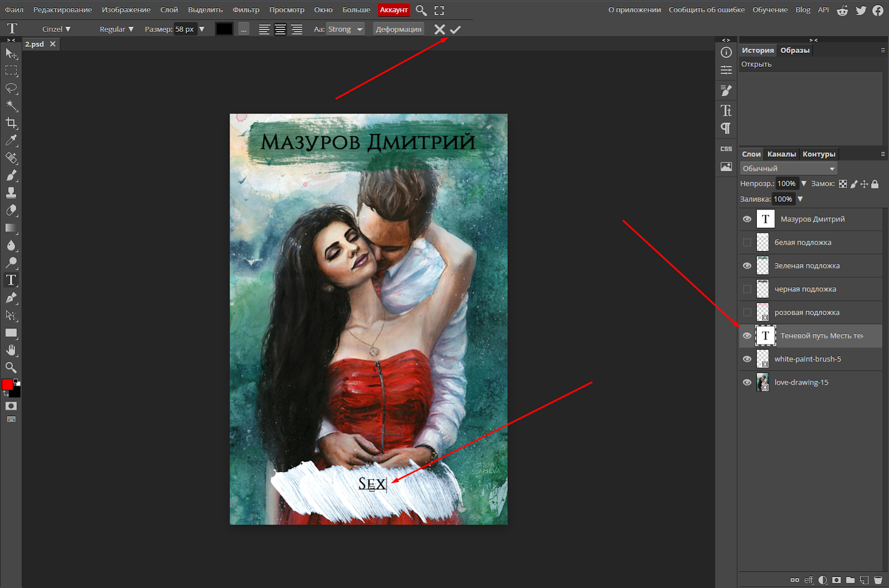Image resolution: width=889 pixels, height=588 pixels.
Task: Select the Eyedropper tool
Action: coord(11,140)
